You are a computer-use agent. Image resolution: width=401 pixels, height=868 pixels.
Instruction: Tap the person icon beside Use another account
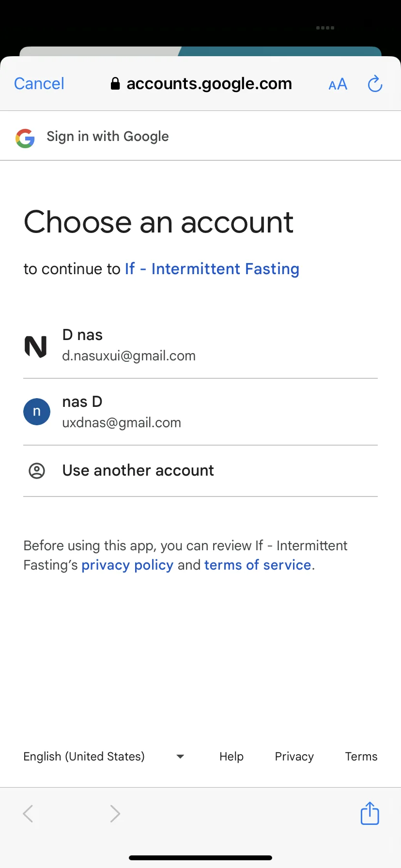[37, 471]
